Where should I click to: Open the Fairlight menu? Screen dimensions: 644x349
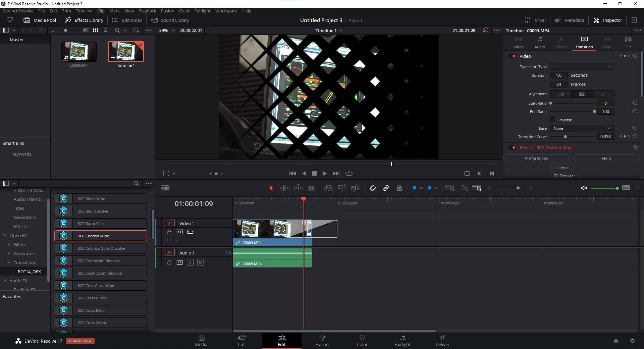pyautogui.click(x=202, y=11)
